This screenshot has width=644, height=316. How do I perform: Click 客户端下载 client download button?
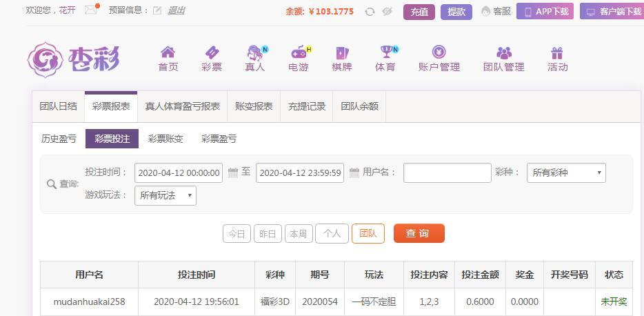tap(612, 12)
